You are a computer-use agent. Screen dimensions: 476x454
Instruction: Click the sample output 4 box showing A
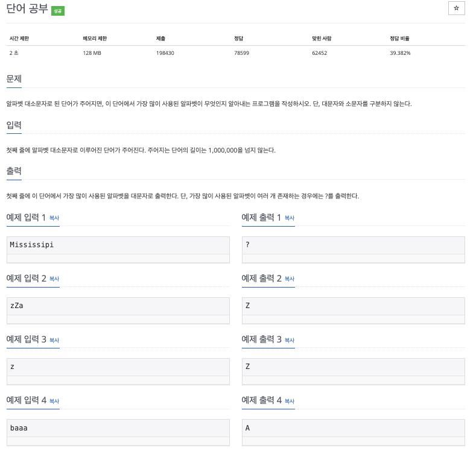pos(353,428)
